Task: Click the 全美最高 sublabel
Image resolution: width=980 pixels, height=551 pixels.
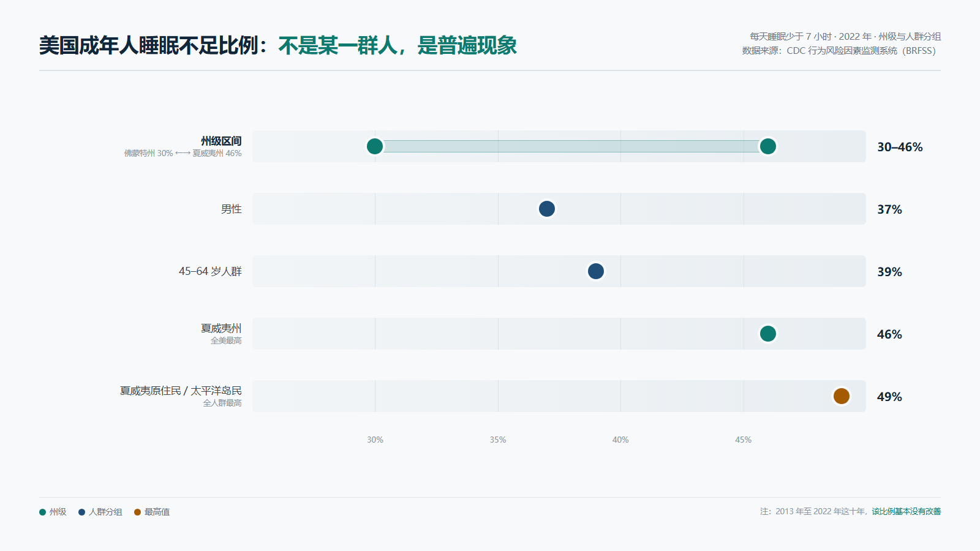Action: pos(227,340)
